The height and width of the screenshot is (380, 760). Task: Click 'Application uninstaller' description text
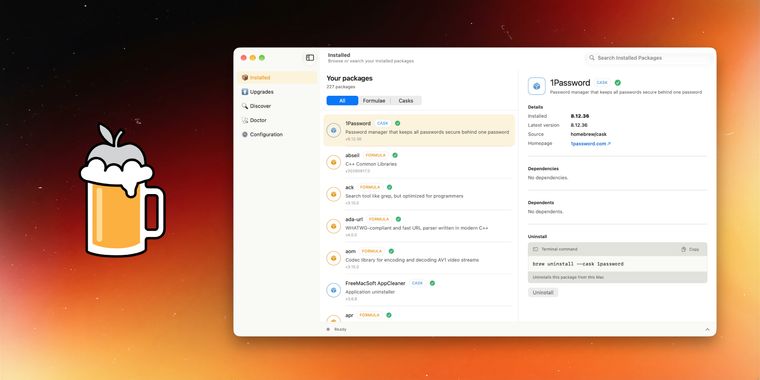pyautogui.click(x=370, y=292)
